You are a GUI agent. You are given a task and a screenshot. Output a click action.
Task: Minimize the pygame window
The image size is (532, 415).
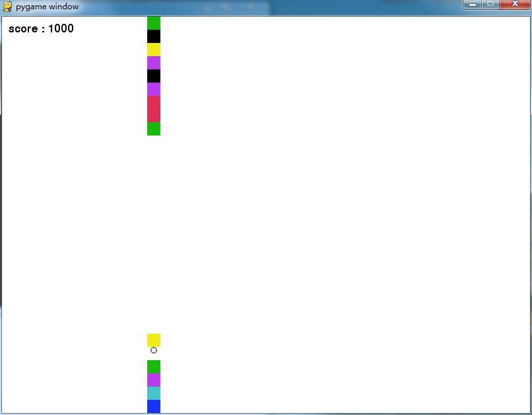click(x=473, y=5)
